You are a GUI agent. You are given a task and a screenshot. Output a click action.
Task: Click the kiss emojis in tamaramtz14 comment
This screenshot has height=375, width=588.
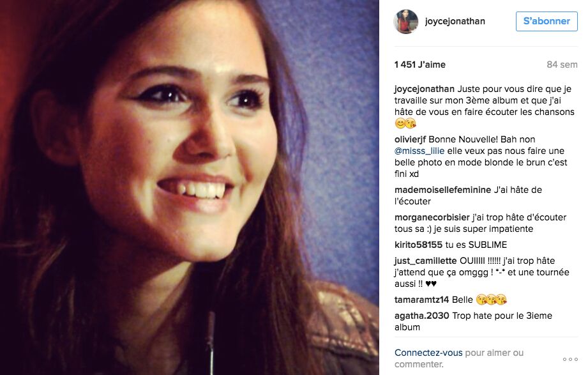(x=491, y=300)
